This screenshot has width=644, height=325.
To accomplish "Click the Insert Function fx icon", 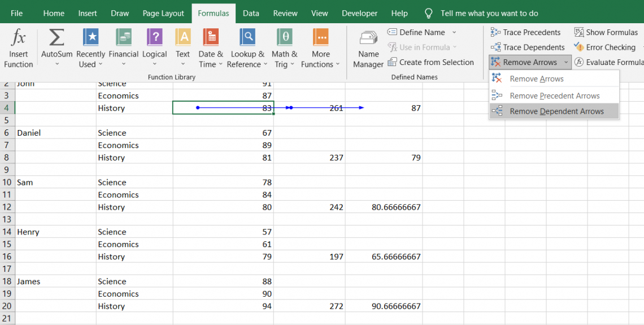I will [x=19, y=38].
